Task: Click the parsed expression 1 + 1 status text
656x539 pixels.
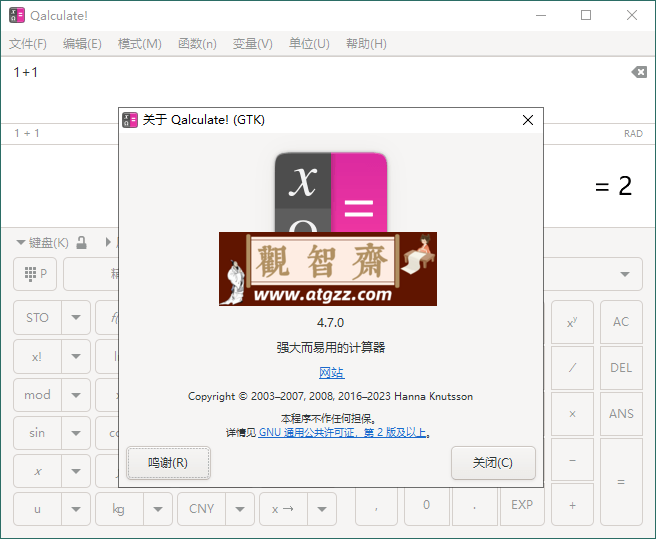Action: click(27, 133)
